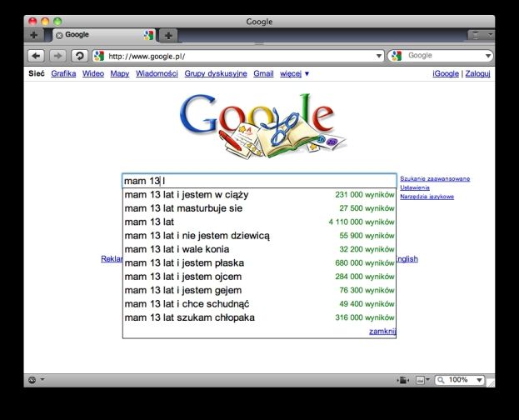This screenshot has height=420, width=519.
Task: Expand the arrow beside the bottom-left status icon
Action: coord(42,380)
